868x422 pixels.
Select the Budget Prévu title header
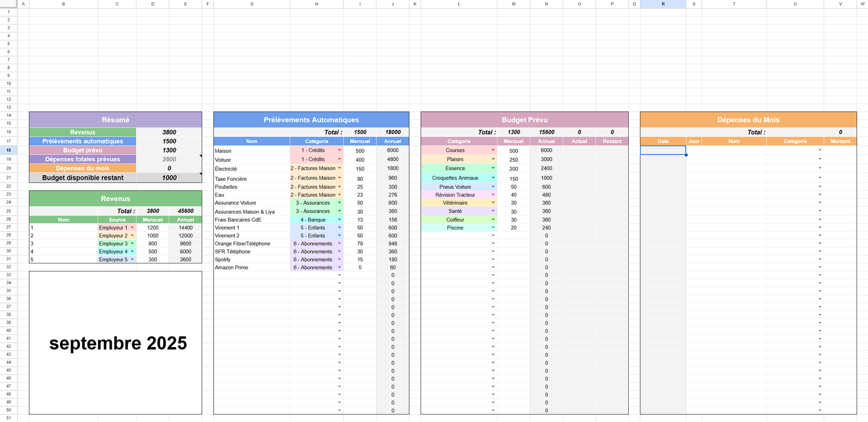pyautogui.click(x=525, y=120)
